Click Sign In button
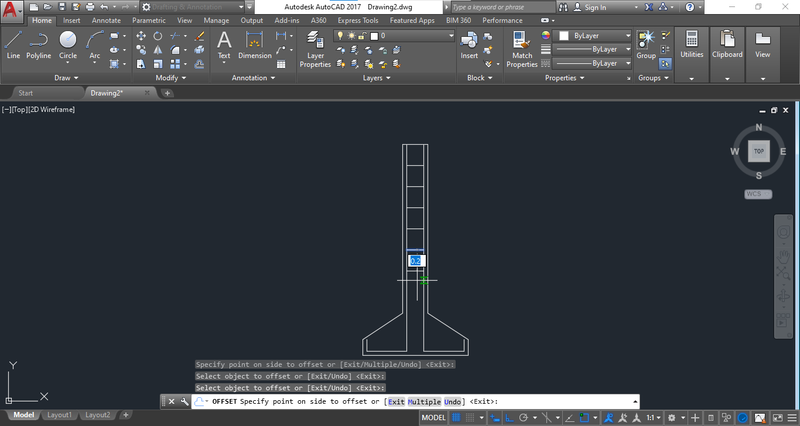 pyautogui.click(x=591, y=7)
